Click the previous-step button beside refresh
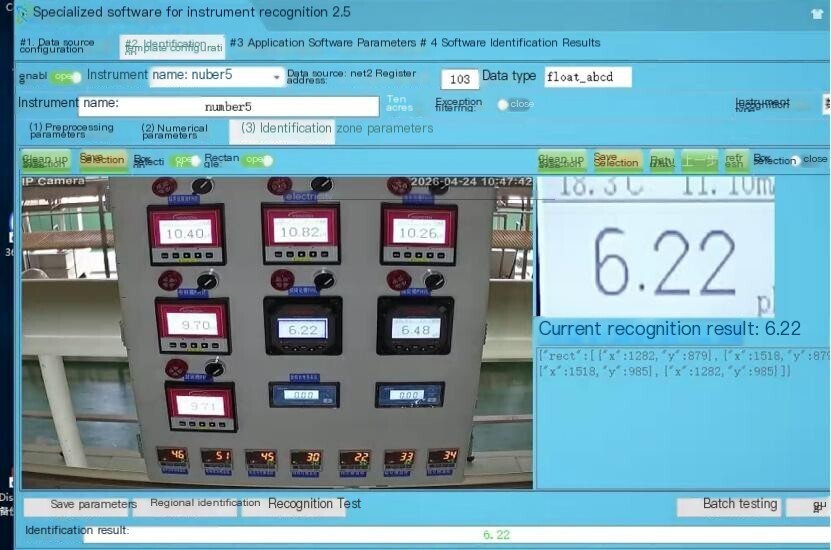Image resolution: width=831 pixels, height=550 pixels. click(700, 160)
